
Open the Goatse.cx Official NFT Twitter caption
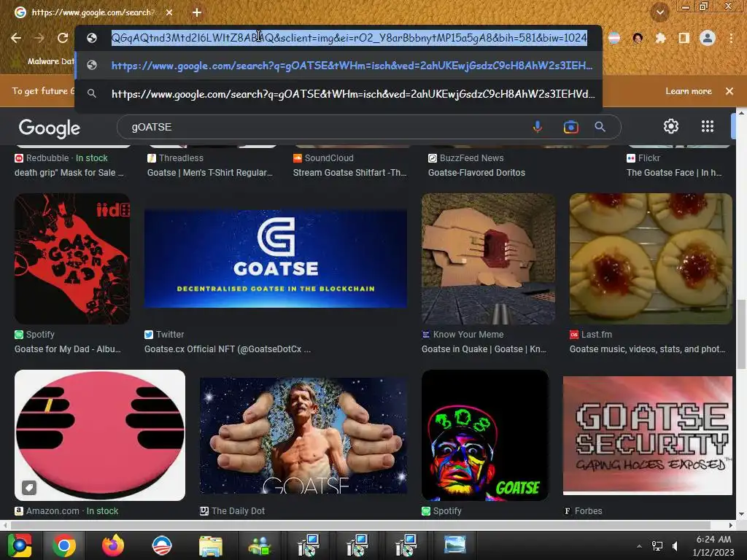pyautogui.click(x=228, y=349)
